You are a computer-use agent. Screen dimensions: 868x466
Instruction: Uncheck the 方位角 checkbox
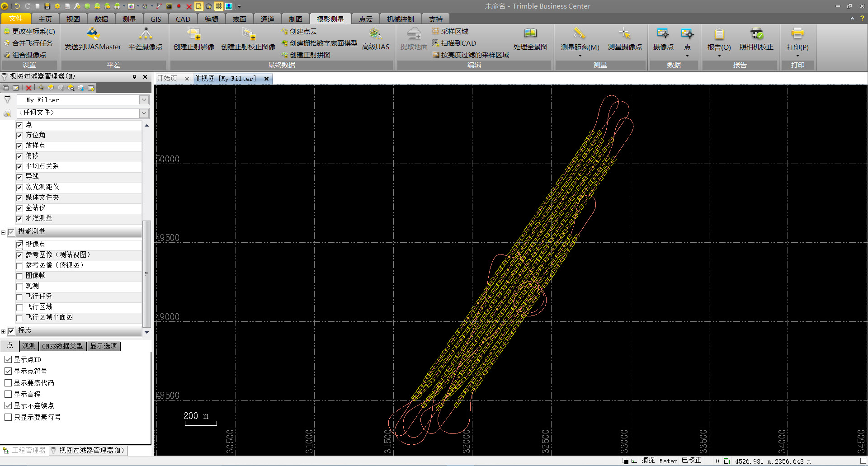click(x=19, y=136)
